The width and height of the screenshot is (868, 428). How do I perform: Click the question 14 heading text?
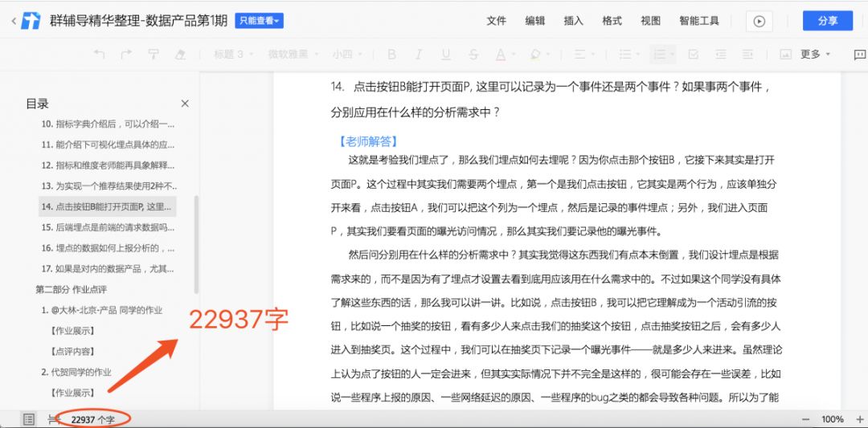point(551,100)
